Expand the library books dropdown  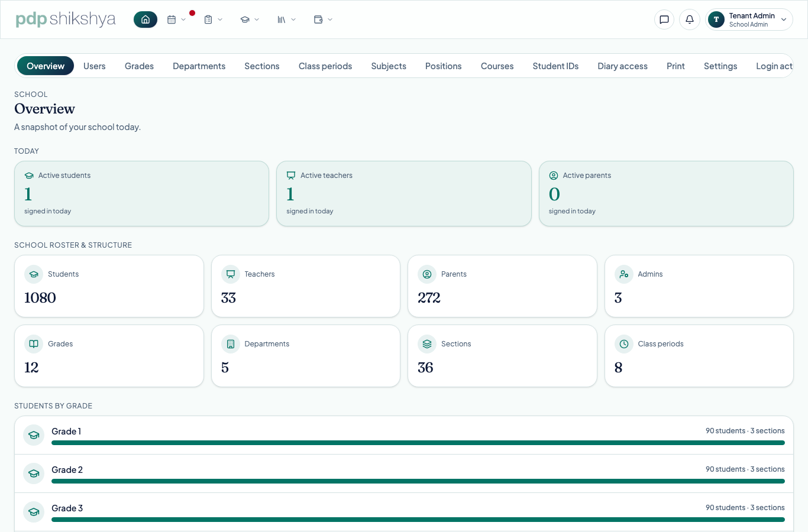pyautogui.click(x=286, y=20)
